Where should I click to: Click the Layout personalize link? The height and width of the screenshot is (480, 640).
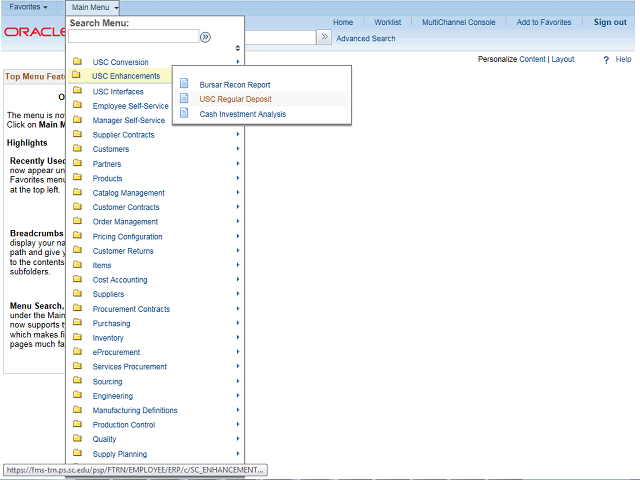pos(563,60)
